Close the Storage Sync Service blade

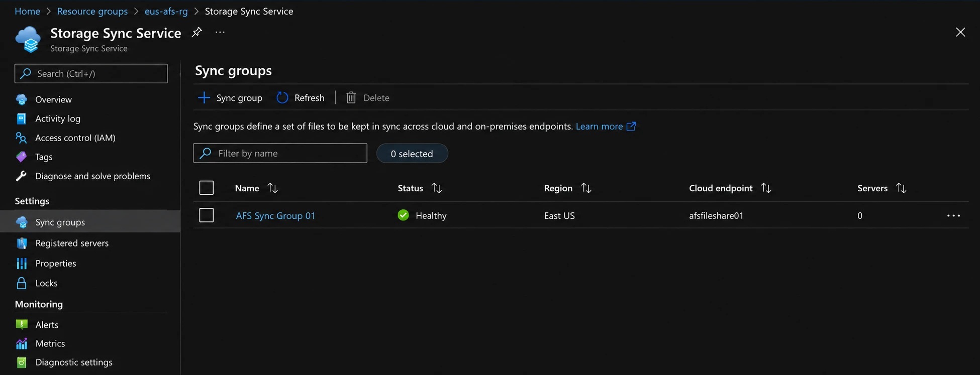960,33
